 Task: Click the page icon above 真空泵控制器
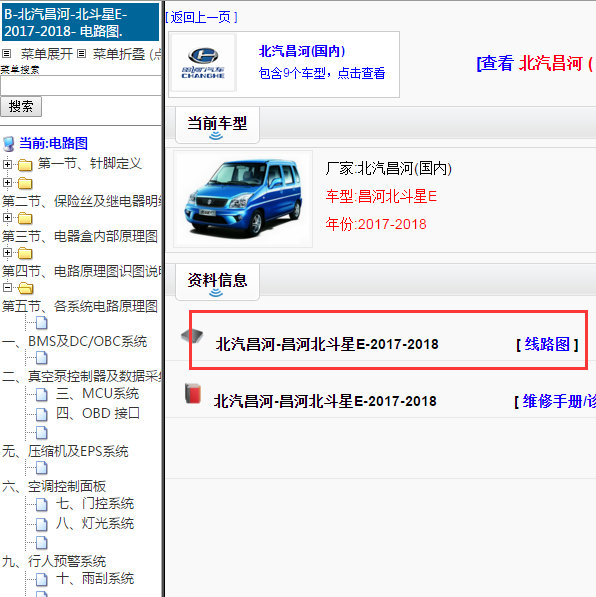(x=42, y=358)
